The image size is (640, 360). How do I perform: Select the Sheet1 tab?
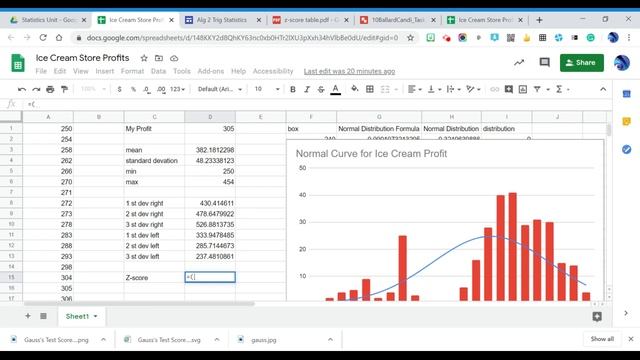[81, 316]
